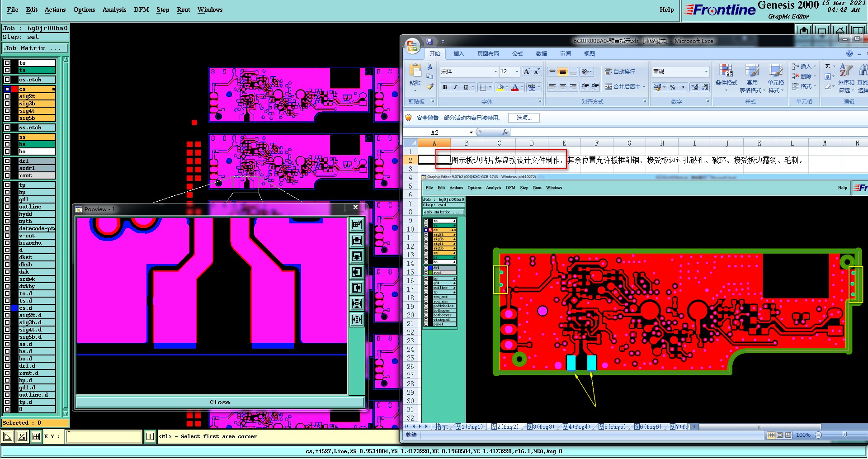Pan right using the Popview arrow icon
868x459 pixels.
click(357, 288)
